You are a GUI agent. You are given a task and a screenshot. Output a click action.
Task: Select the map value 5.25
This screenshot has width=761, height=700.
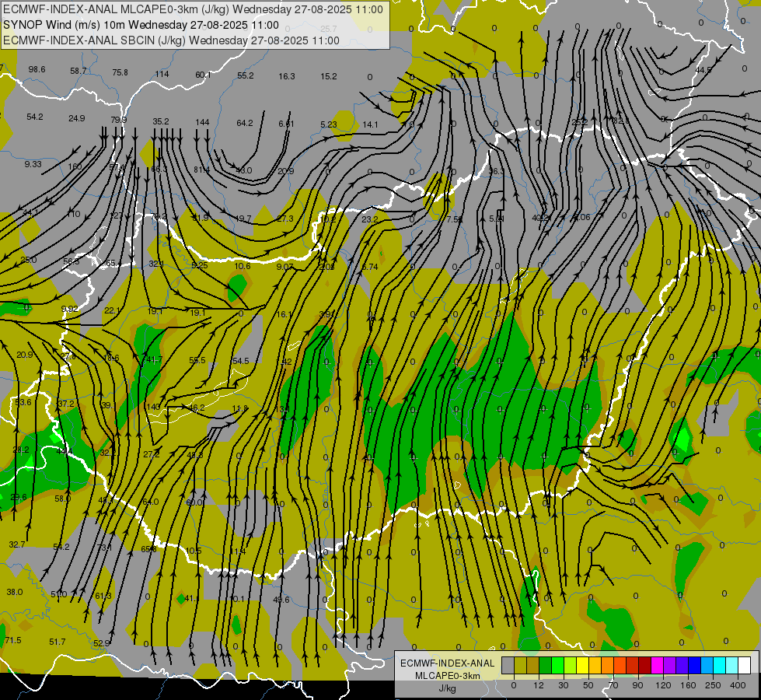tap(200, 265)
